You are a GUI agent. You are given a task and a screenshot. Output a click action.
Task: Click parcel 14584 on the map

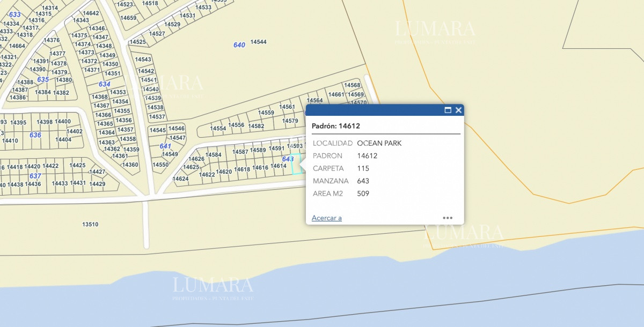point(214,155)
